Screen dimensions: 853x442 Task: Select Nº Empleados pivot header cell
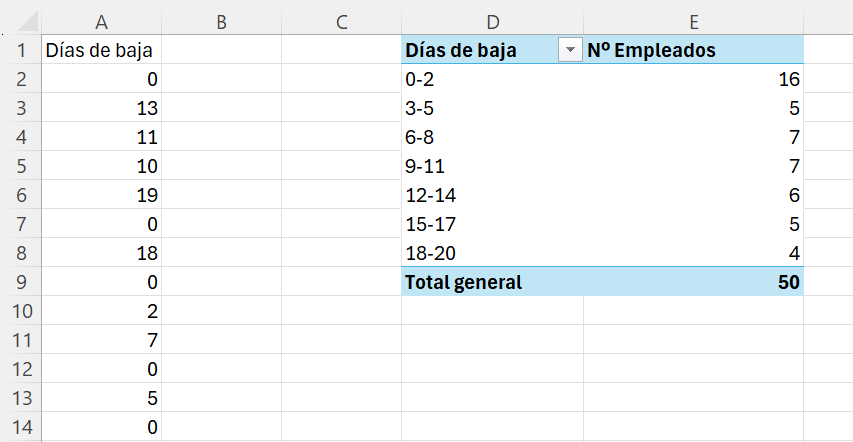pyautogui.click(x=693, y=51)
